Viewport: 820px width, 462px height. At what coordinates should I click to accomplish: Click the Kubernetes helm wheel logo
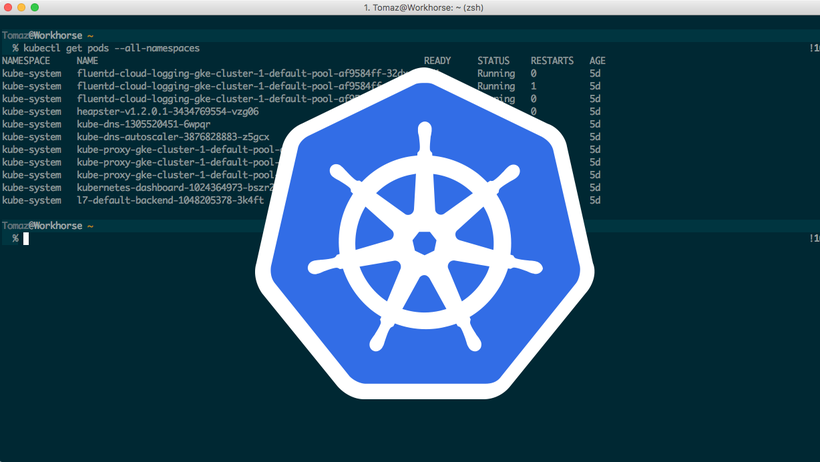point(425,234)
